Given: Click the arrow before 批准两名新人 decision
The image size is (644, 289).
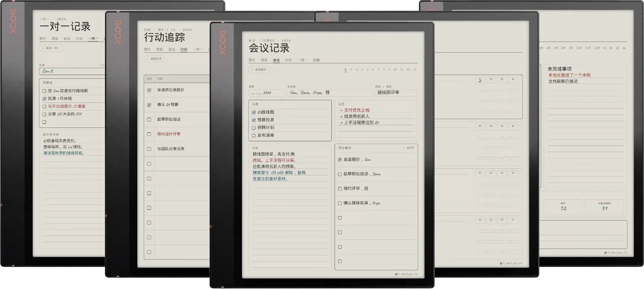Looking at the screenshot, I should point(341,116).
